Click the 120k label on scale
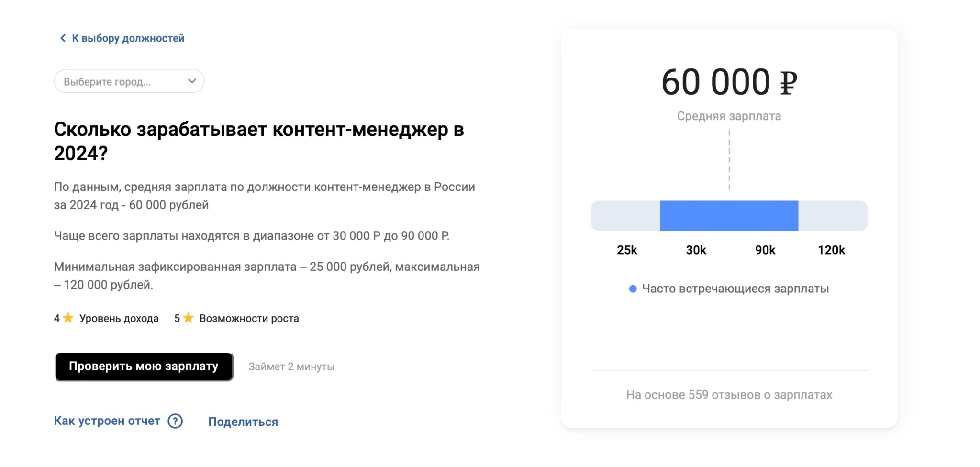980x467 pixels. tap(831, 250)
